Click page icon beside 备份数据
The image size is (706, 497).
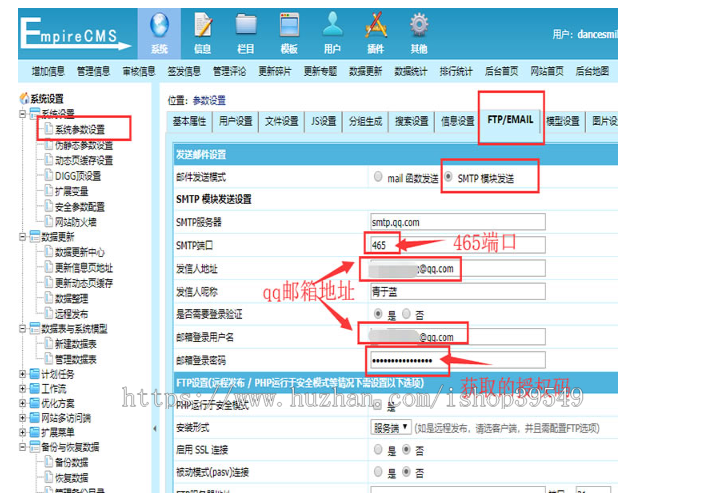pos(49,462)
